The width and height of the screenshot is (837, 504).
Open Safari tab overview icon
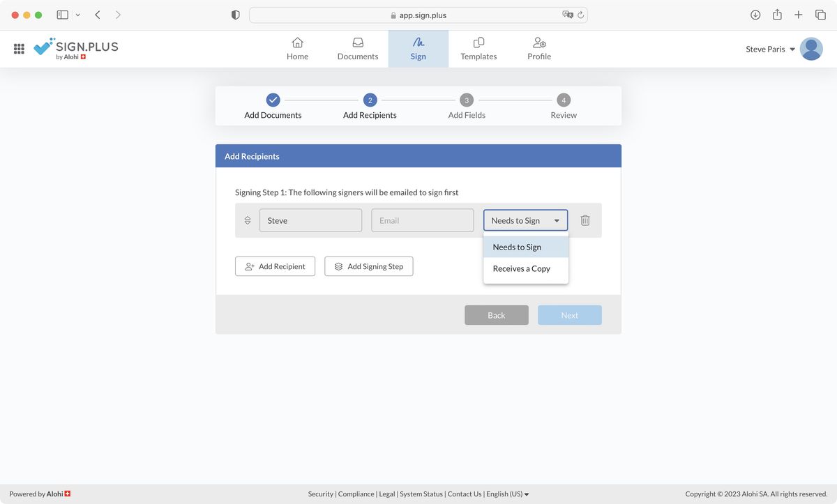(820, 15)
